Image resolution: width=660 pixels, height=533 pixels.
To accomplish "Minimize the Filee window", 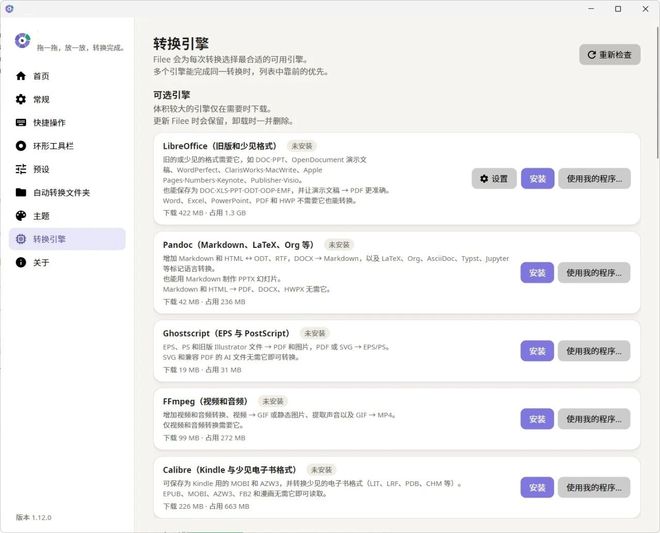I will pyautogui.click(x=591, y=8).
